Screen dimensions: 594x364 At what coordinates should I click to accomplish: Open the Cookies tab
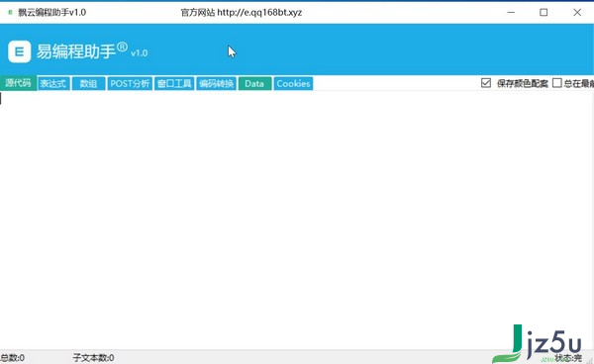[x=293, y=84]
